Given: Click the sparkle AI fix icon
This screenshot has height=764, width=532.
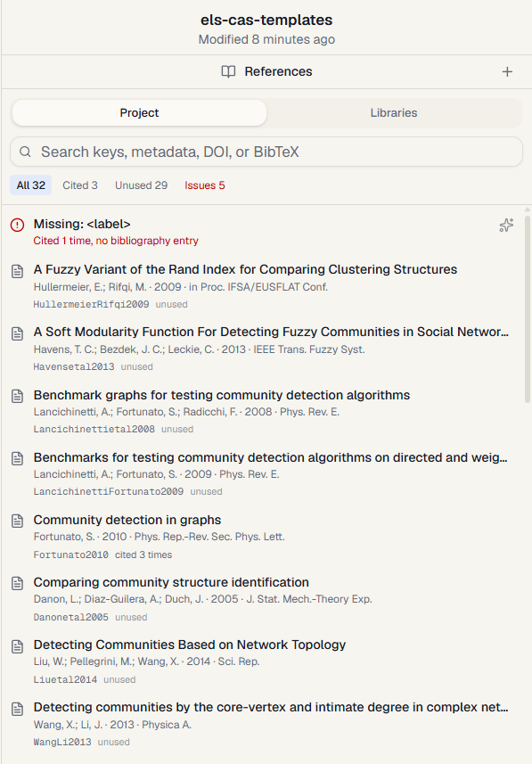Looking at the screenshot, I should (x=506, y=225).
